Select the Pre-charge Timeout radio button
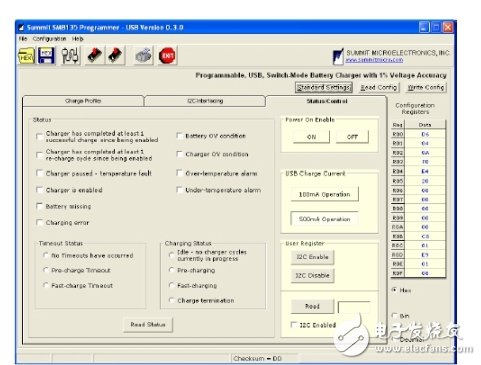Image resolution: width=481 pixels, height=365 pixels. (46, 270)
